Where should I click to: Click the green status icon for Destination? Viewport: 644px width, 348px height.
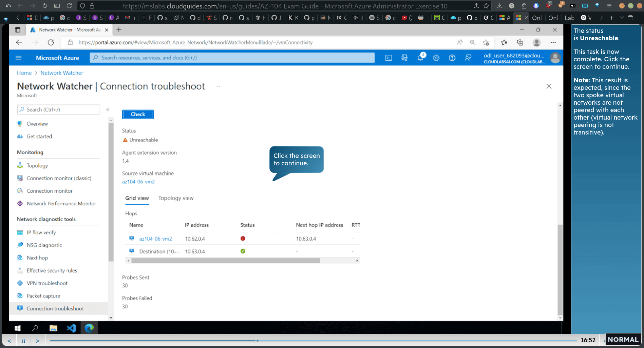click(x=243, y=251)
